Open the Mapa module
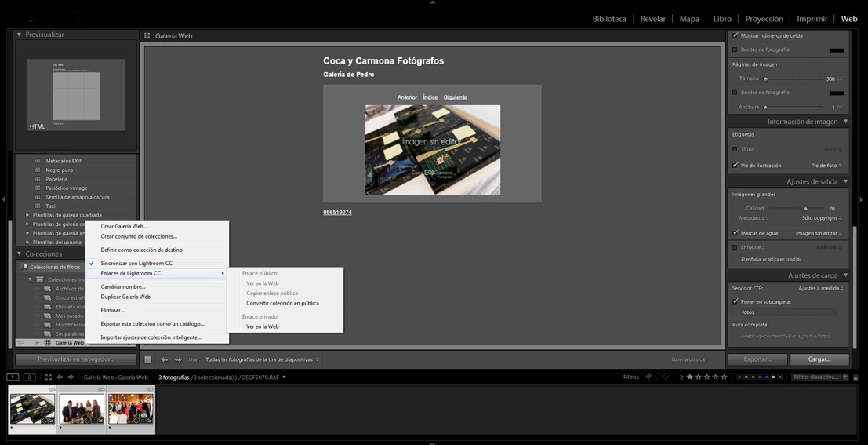 [x=689, y=19]
